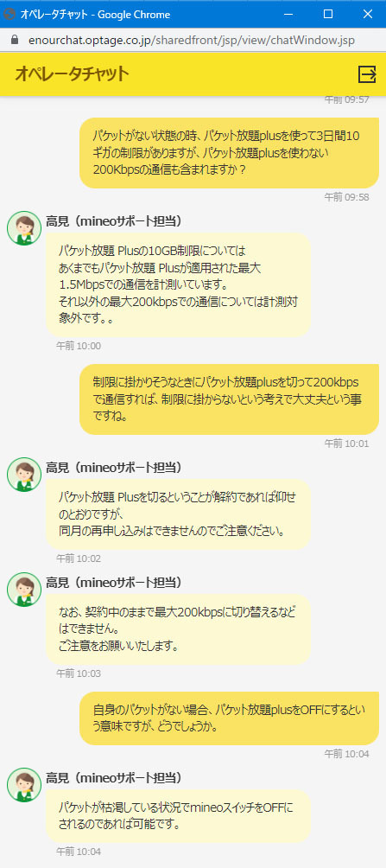Click the オペレータチャット header title
386x868 pixels.
[x=72, y=73]
